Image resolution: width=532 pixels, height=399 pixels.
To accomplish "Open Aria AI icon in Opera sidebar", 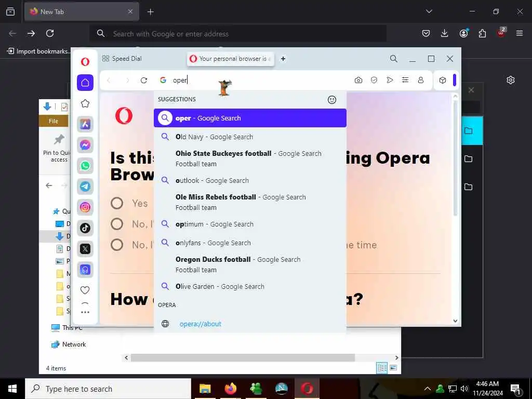I will click(85, 124).
